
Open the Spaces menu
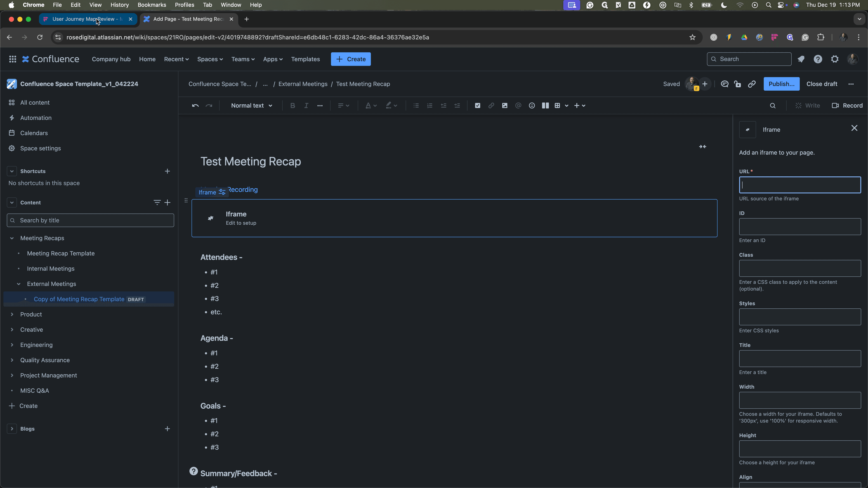[x=210, y=59]
